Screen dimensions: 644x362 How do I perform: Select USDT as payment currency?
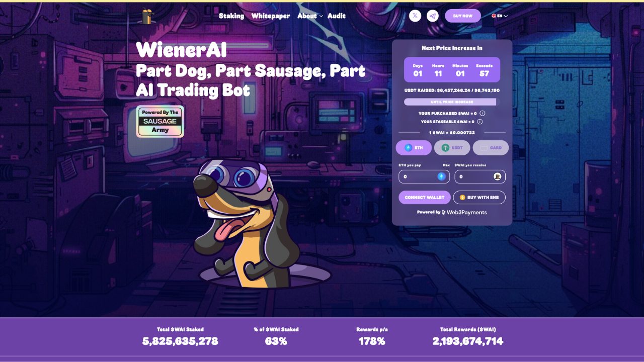pos(452,148)
